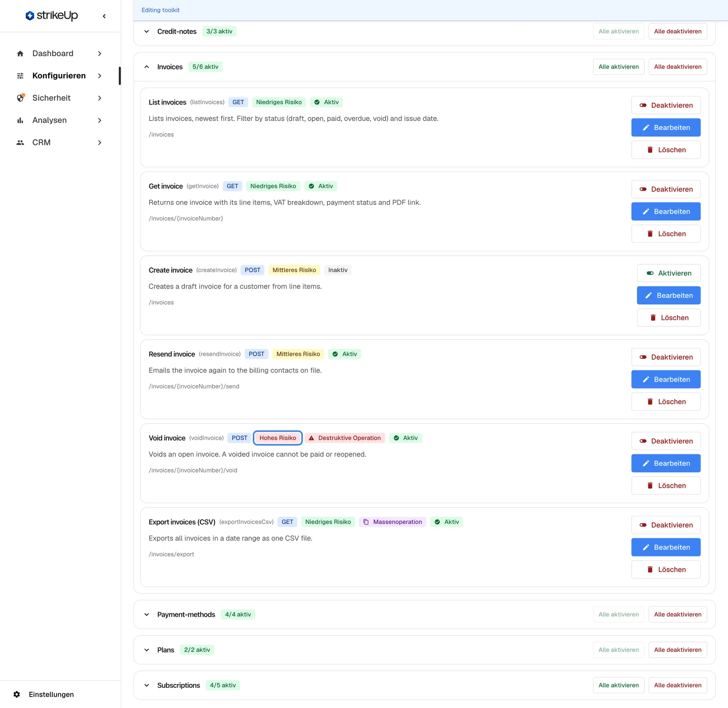Click the Hohes Risiko badge
The image size is (728, 708).
[278, 438]
